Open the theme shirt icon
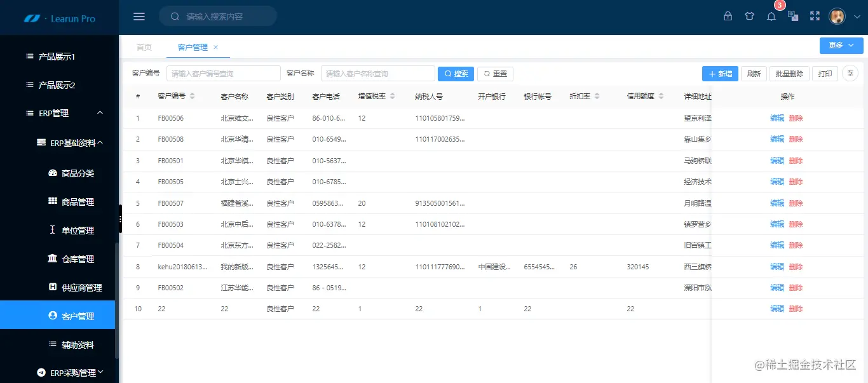 tap(750, 17)
